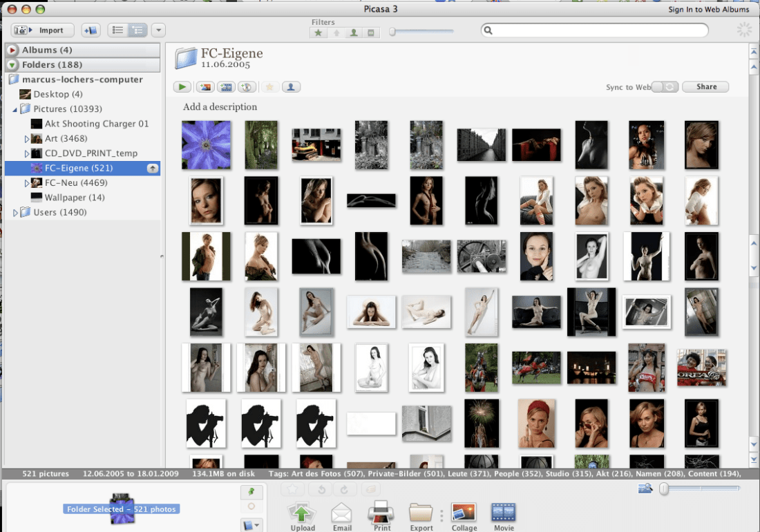Click Sign In to Web Albums
Viewport: 760px width, 532px height.
(x=710, y=9)
